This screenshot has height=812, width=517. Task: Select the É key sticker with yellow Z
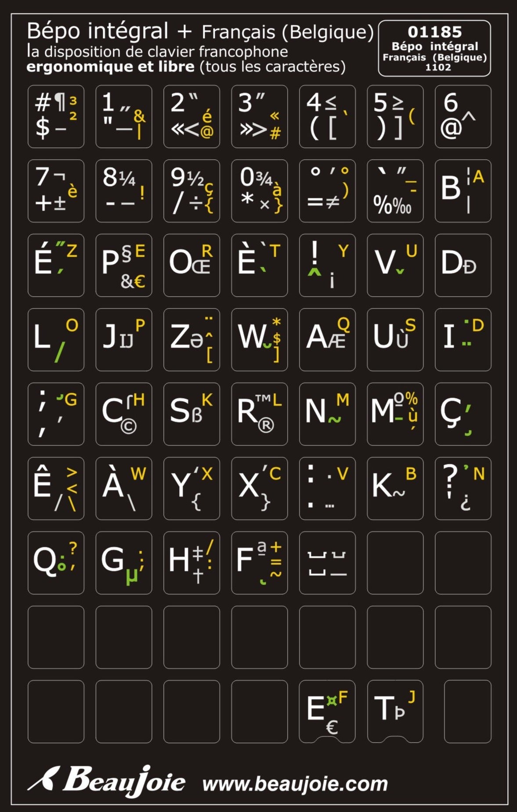click(56, 265)
